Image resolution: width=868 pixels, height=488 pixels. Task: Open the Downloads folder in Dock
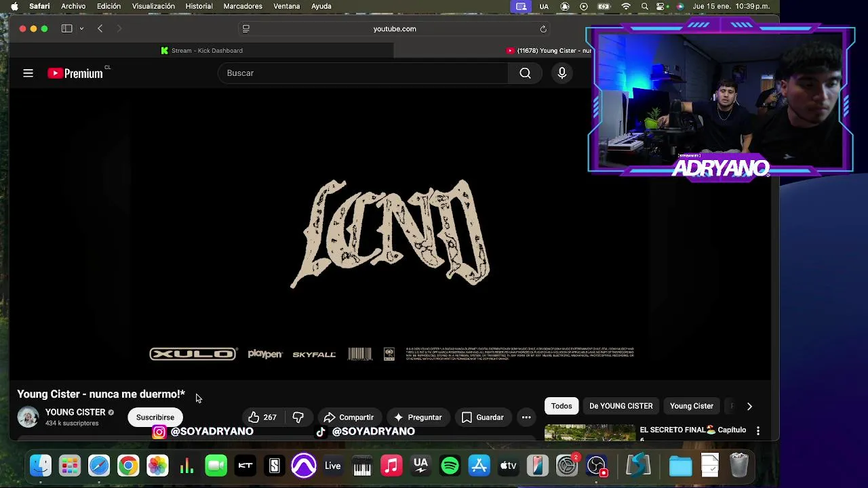(x=680, y=466)
